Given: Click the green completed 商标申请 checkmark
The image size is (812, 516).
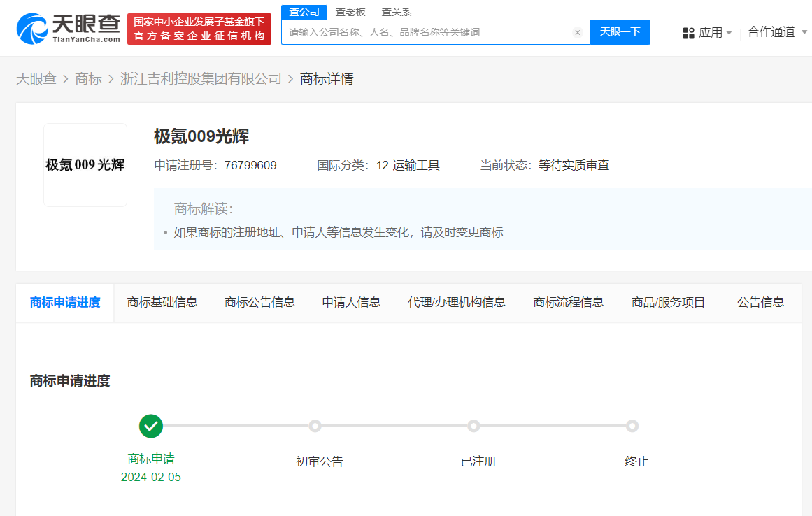Looking at the screenshot, I should 151,426.
